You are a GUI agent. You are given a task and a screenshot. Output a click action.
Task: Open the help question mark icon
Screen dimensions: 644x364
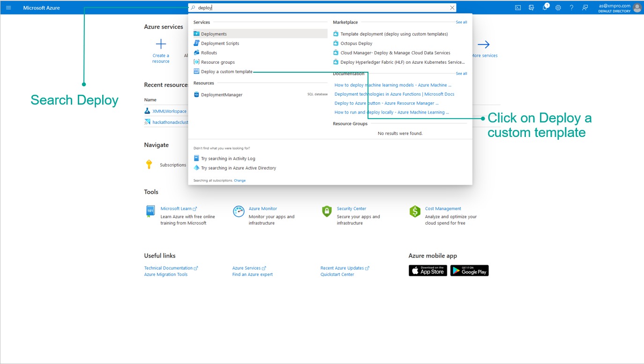(x=571, y=8)
